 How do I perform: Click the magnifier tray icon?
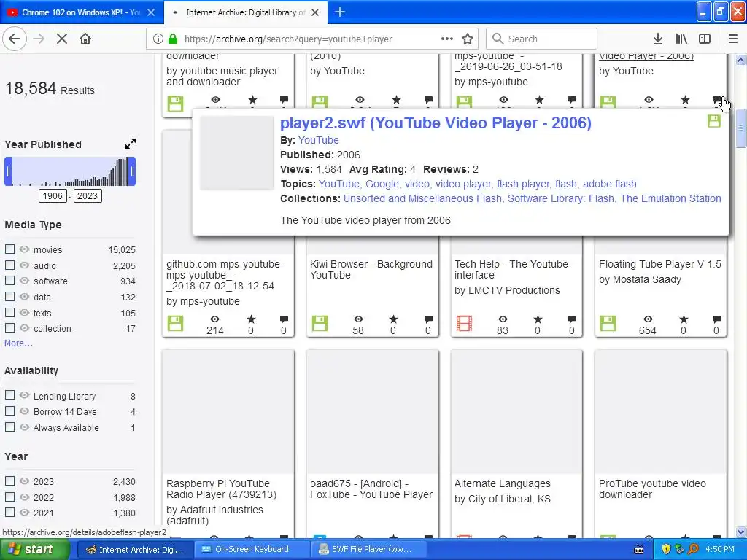pos(693,550)
